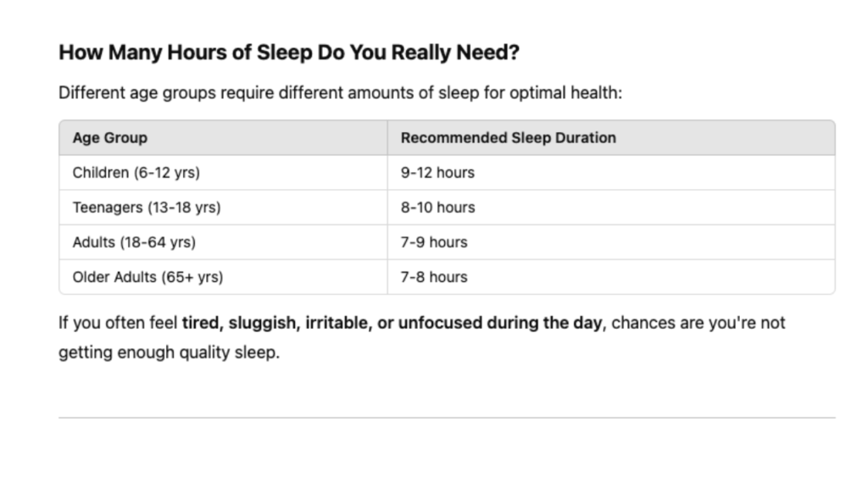868x488 pixels.
Task: Select the 'Recommended Sleep Duration' column header
Action: [x=611, y=138]
